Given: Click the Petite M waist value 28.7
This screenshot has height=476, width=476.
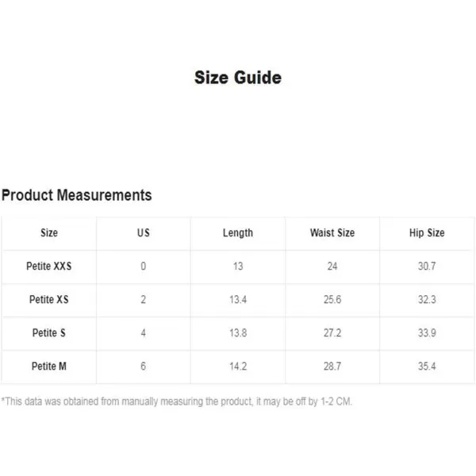Looking at the screenshot, I should coord(332,366).
